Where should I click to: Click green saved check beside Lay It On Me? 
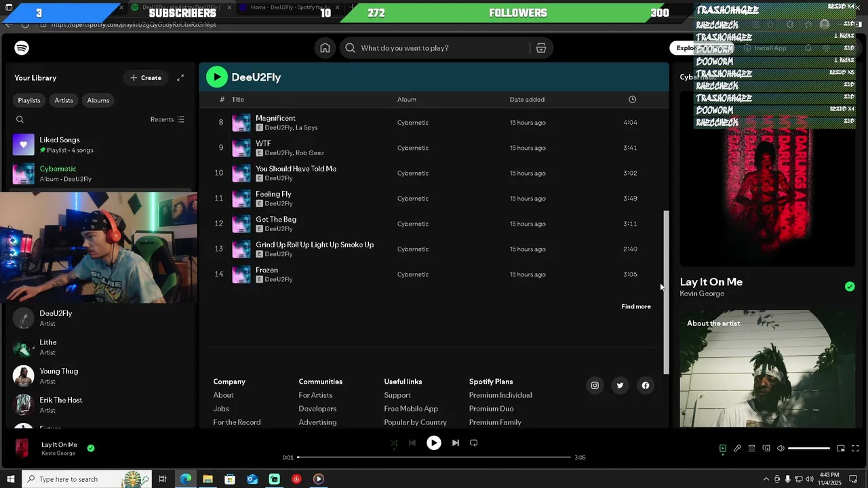pos(850,287)
